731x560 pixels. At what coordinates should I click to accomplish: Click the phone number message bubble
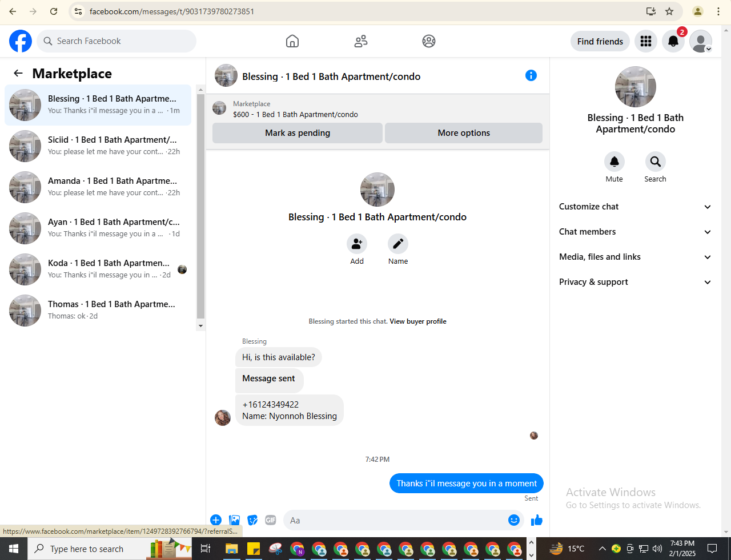[x=290, y=410]
